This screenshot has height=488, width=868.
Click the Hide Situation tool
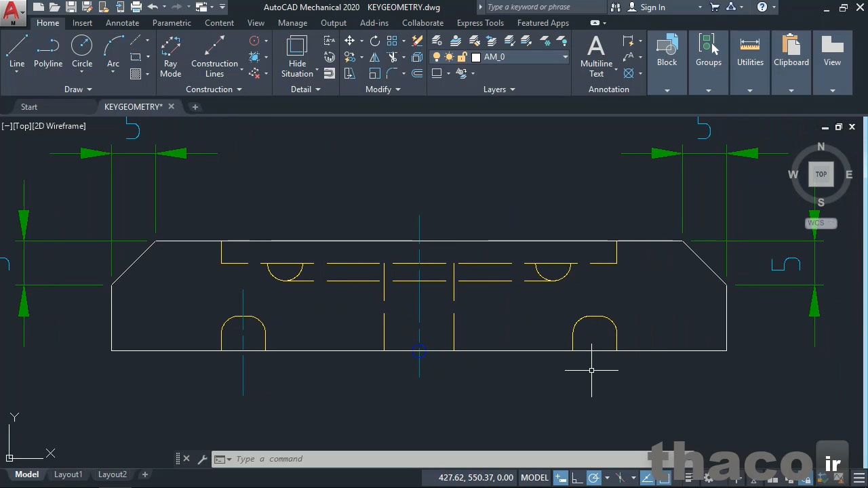(x=297, y=57)
